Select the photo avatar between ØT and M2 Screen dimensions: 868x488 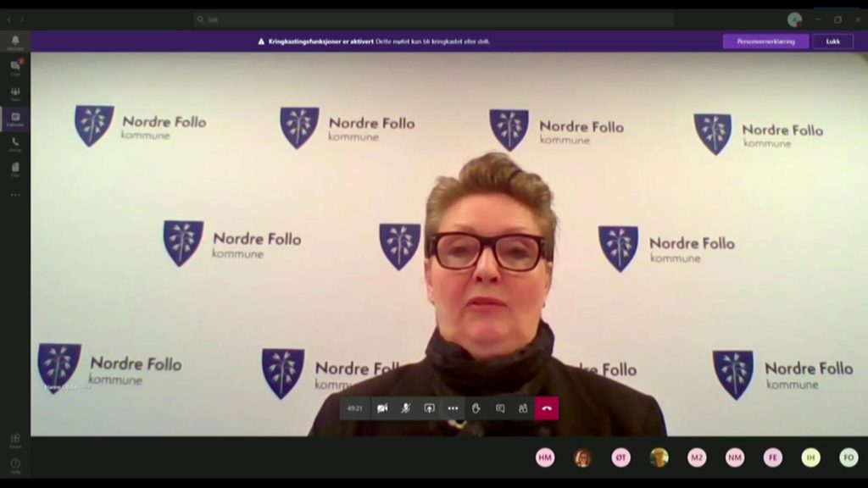(x=659, y=457)
